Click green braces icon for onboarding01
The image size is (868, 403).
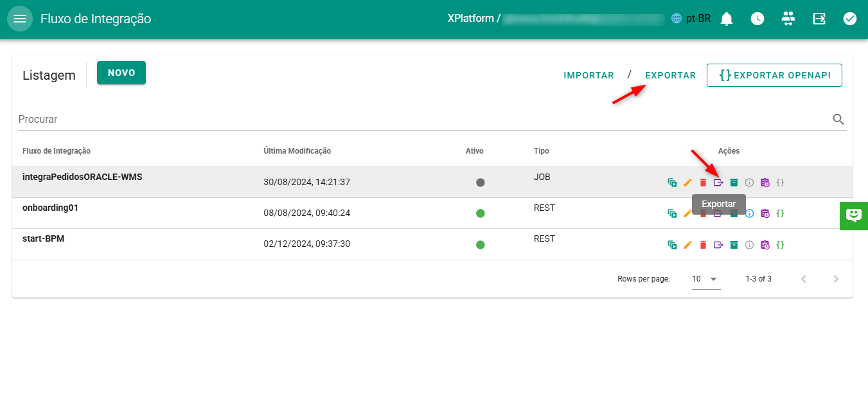780,213
